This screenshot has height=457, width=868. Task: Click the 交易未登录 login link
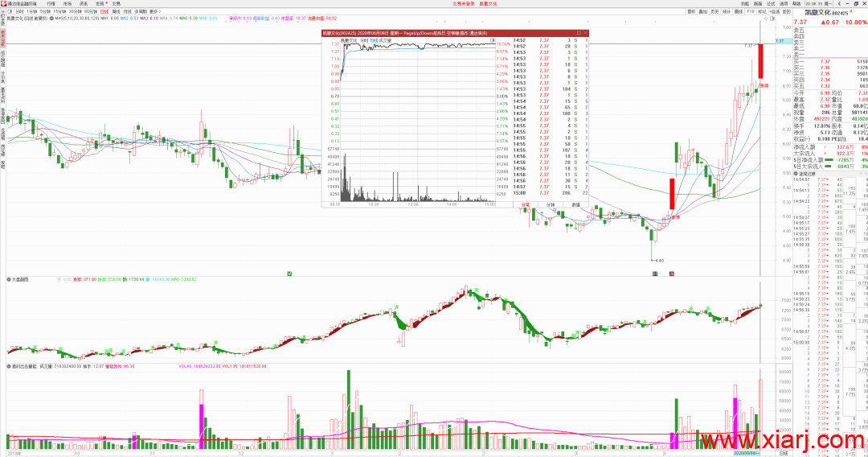coord(464,3)
